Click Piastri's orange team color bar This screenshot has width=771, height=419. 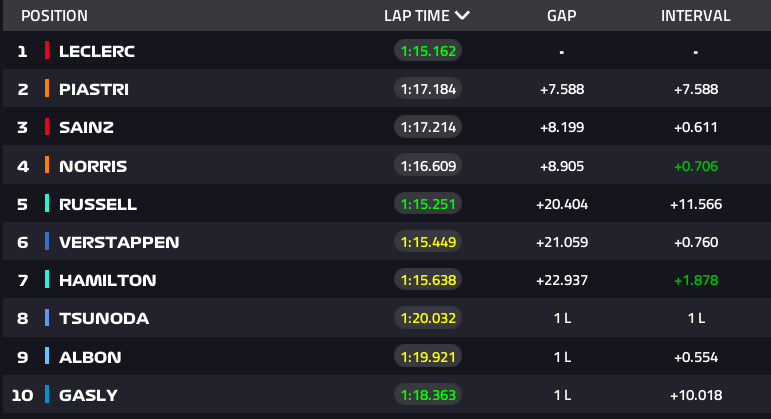(x=47, y=89)
